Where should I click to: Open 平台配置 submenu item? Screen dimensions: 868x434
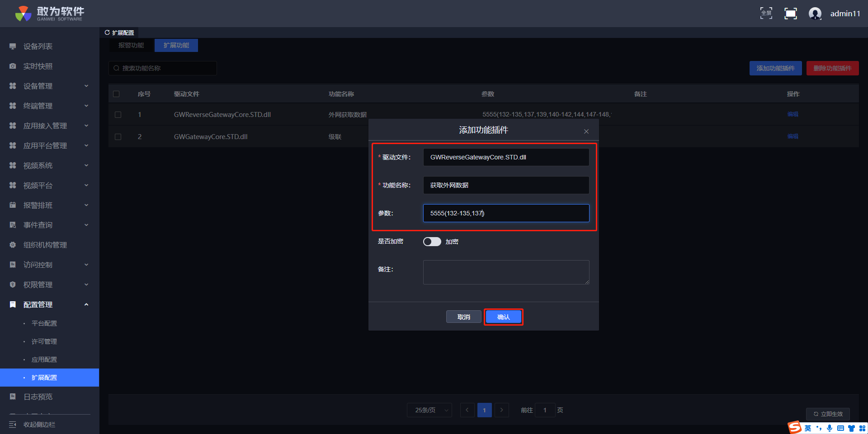[x=44, y=323]
